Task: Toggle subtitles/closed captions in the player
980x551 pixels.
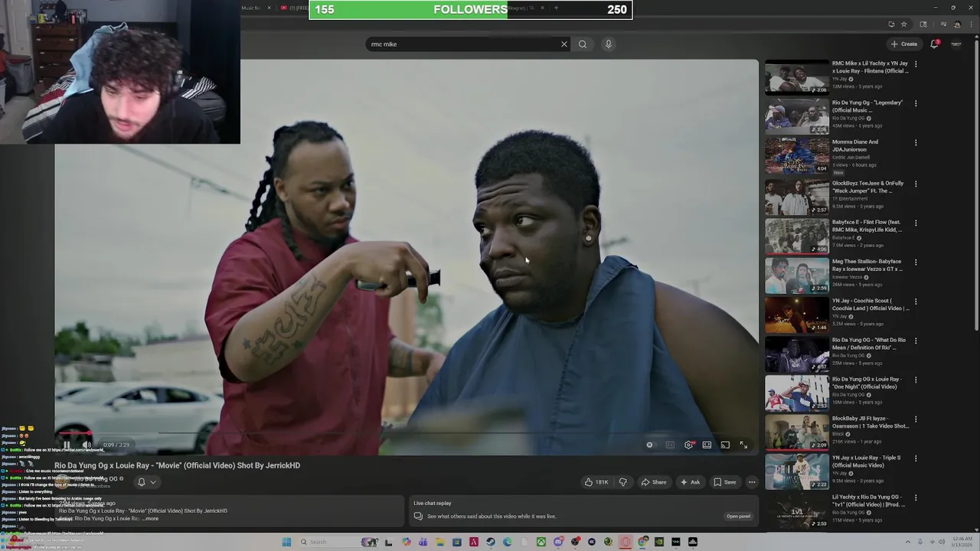Action: pos(670,445)
